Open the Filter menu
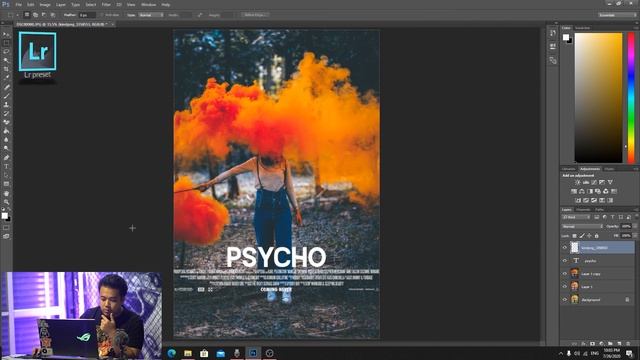640x360 pixels. (x=106, y=4)
